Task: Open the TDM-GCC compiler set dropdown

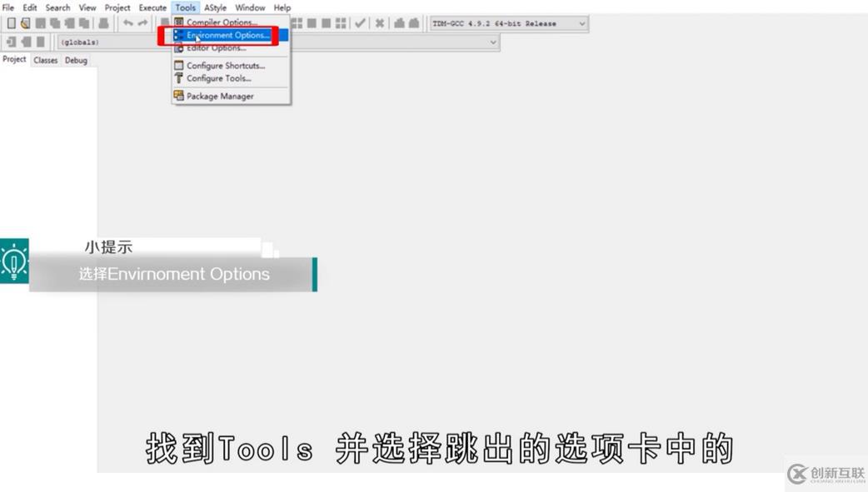Action: [583, 23]
